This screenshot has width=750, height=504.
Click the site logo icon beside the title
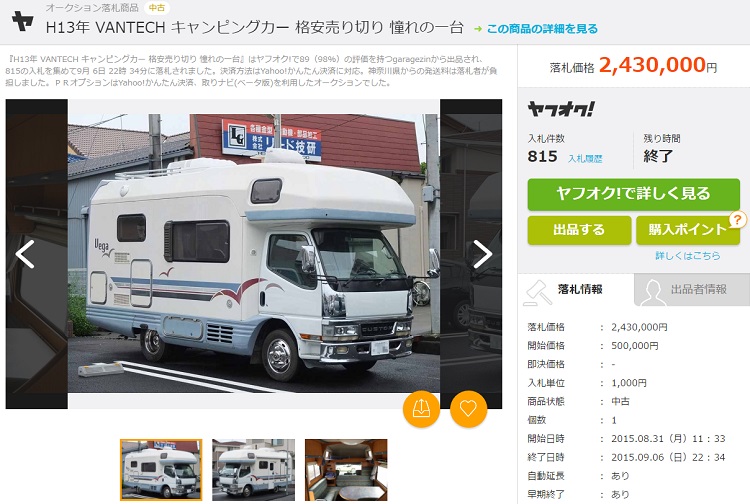(22, 21)
